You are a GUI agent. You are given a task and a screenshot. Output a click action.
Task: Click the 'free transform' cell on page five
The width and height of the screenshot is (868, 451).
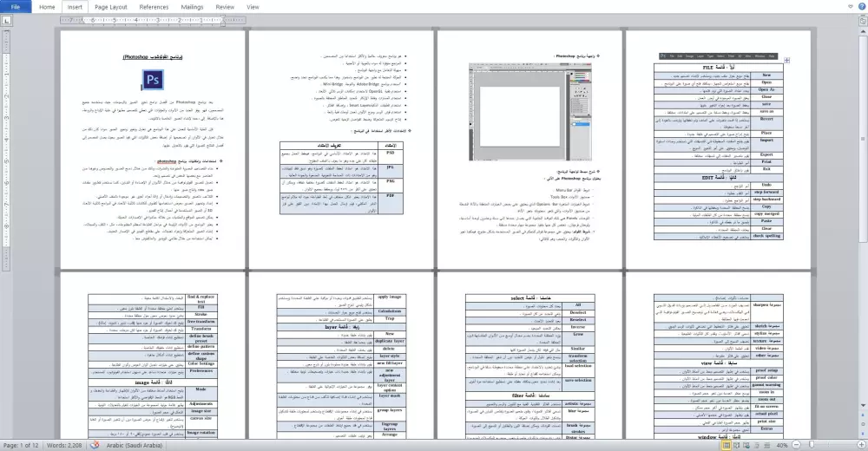pos(201,322)
